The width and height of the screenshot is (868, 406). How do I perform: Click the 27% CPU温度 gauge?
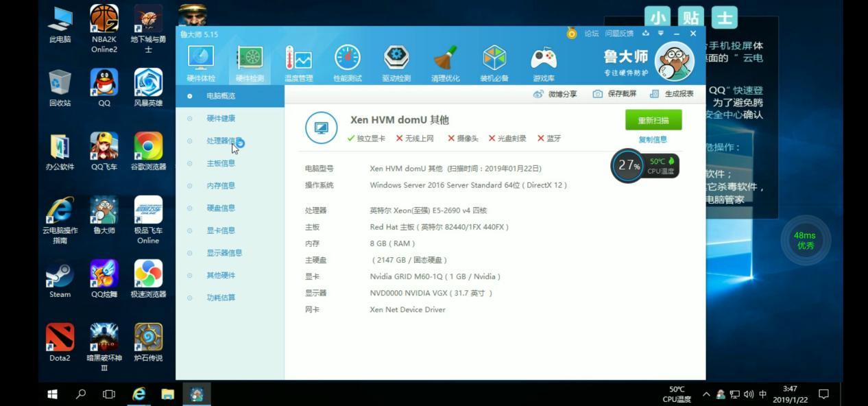(x=629, y=165)
